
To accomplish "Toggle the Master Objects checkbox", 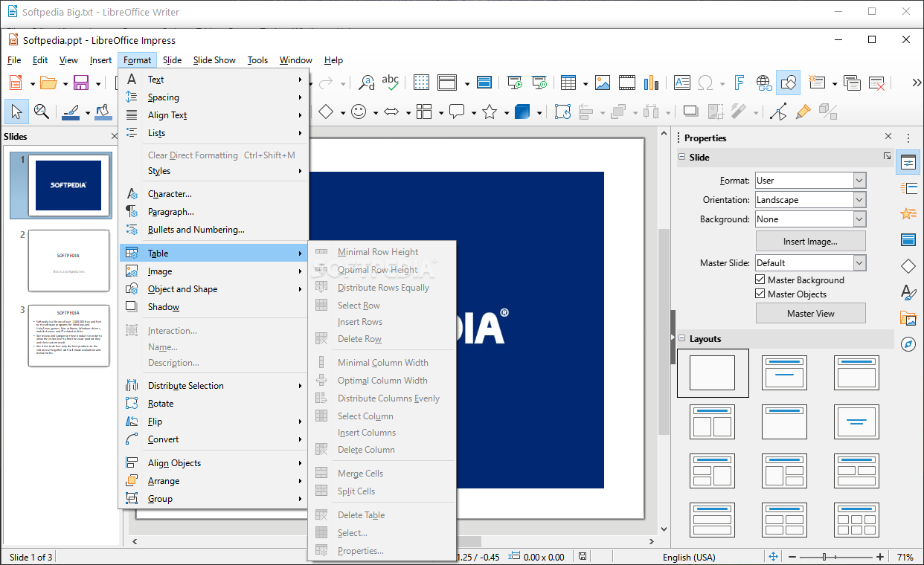I will (x=760, y=294).
